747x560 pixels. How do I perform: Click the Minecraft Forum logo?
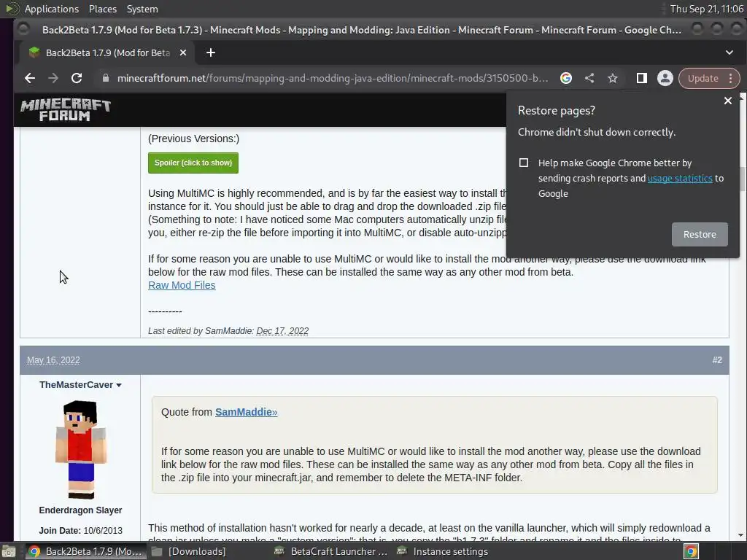(66, 110)
